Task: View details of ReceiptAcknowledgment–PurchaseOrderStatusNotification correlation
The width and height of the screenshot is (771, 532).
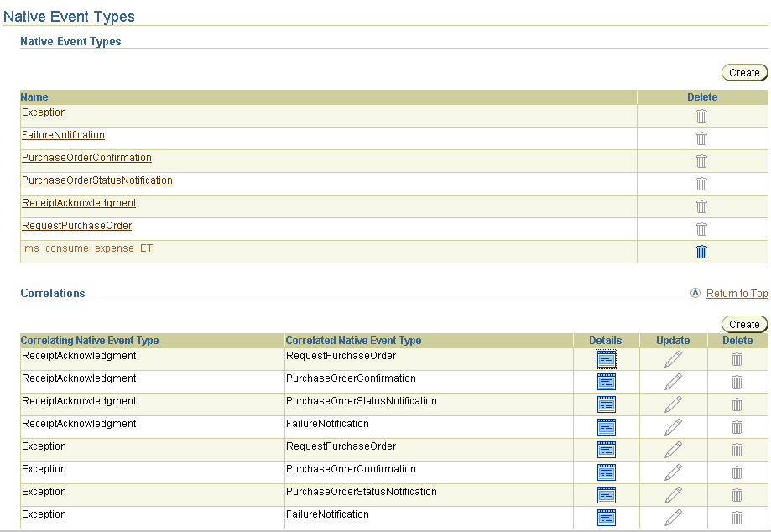Action: [607, 404]
